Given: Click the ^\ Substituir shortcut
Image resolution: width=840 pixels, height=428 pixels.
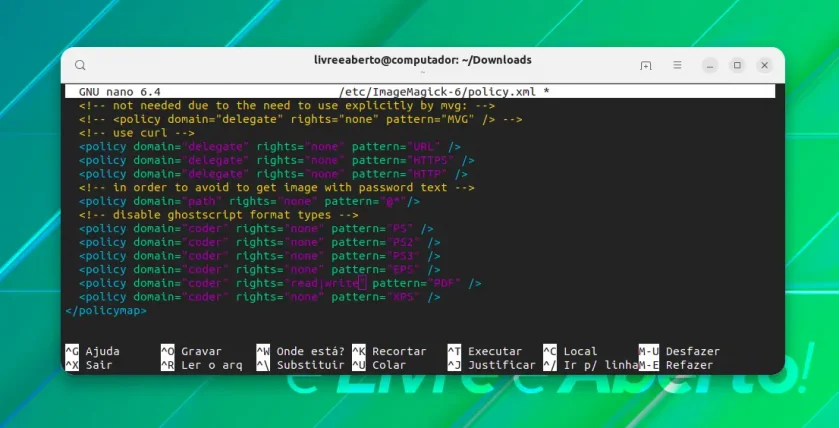Looking at the screenshot, I should [x=301, y=365].
